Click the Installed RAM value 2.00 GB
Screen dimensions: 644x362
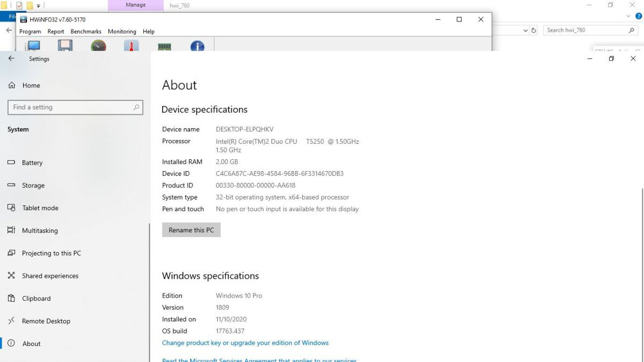tap(227, 162)
